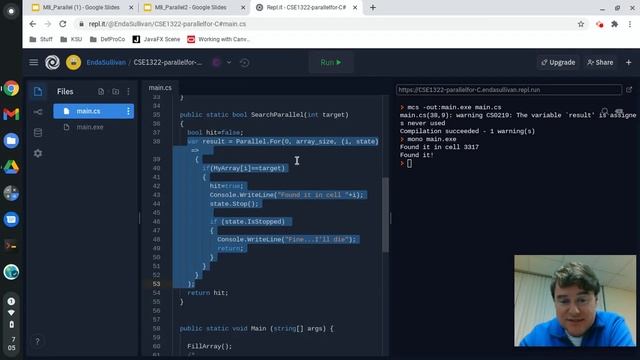Click the red recording extension icon
The width and height of the screenshot is (640, 360).
(x=599, y=24)
